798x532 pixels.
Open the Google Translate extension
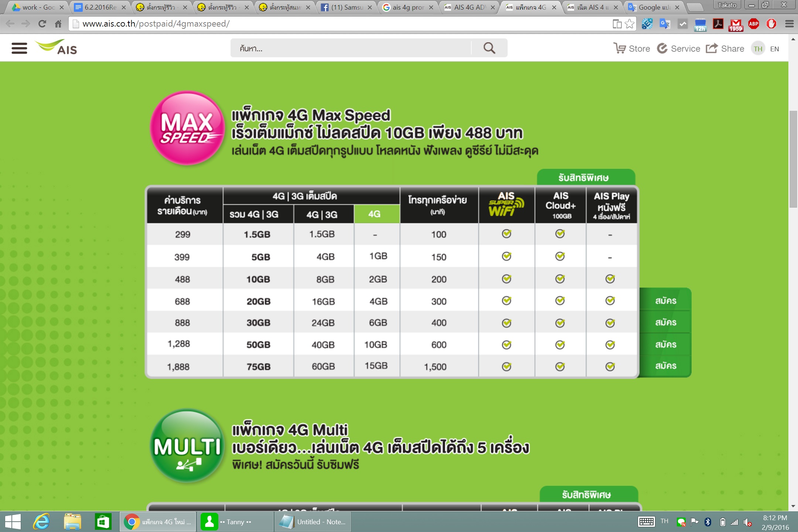tap(665, 24)
